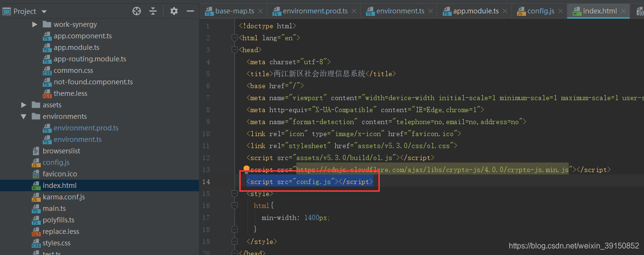
Task: Select replace.less in project tree
Action: [x=61, y=232]
